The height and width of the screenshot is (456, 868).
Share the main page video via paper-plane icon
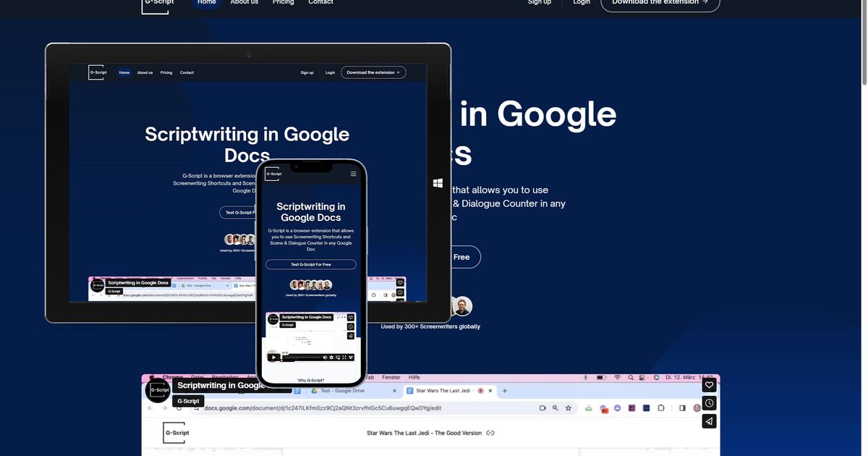pyautogui.click(x=709, y=421)
